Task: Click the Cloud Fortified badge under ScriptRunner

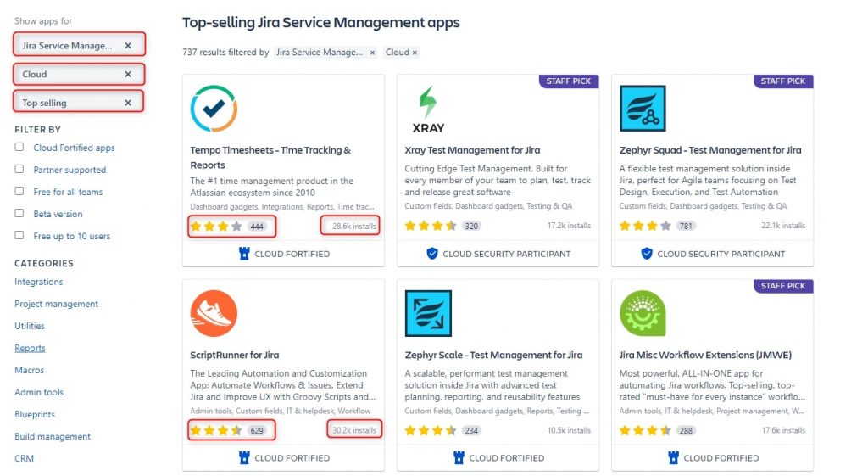Action: point(283,458)
